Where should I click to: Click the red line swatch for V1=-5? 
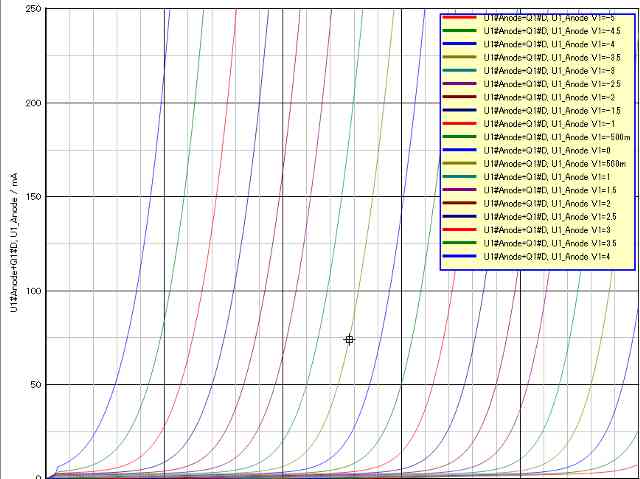[460, 19]
